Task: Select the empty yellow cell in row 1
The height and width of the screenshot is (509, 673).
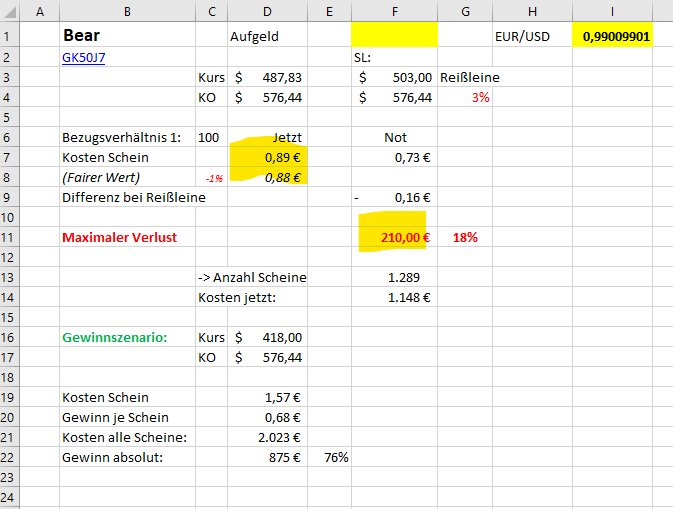Action: pyautogui.click(x=394, y=36)
